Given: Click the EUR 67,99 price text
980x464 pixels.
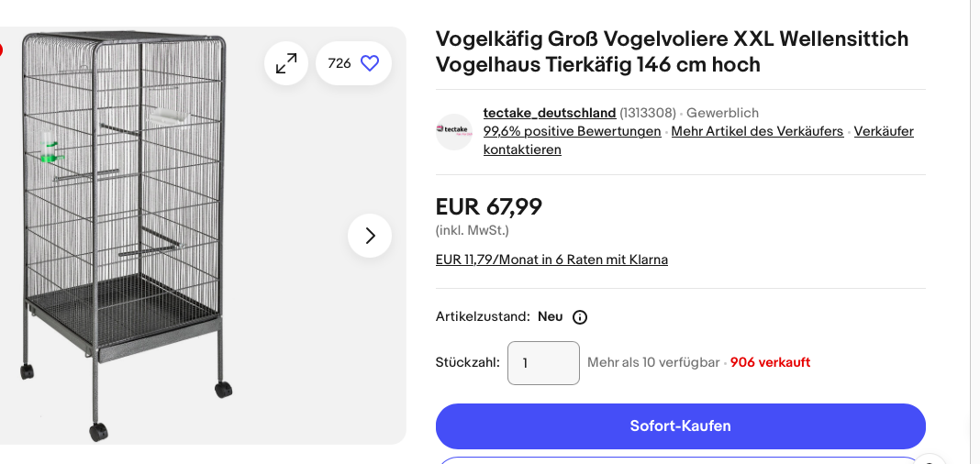Looking at the screenshot, I should pos(489,206).
